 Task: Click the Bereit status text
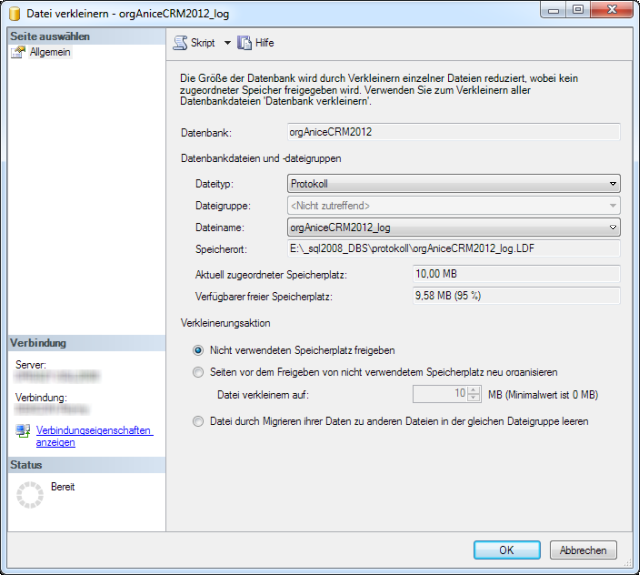click(x=63, y=487)
